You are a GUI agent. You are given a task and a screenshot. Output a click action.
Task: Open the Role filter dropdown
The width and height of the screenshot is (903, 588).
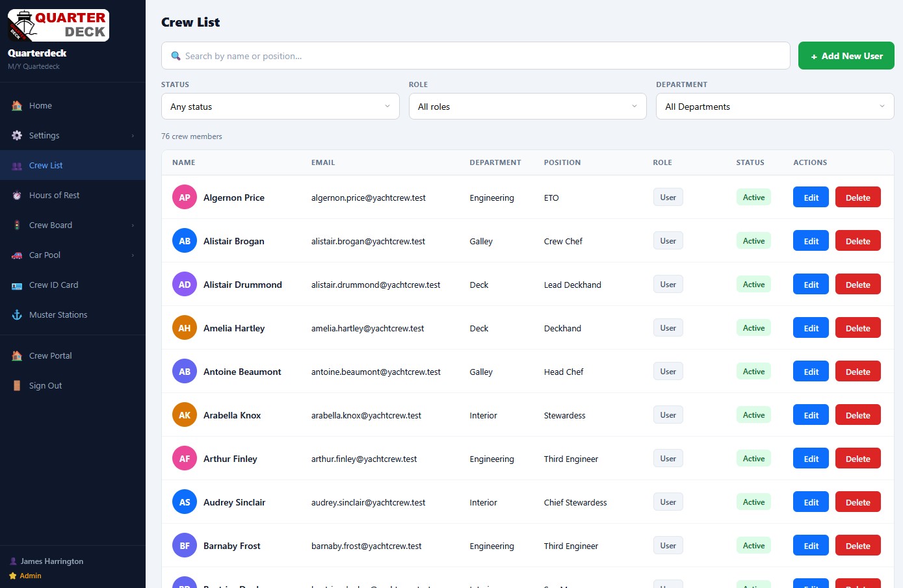(528, 107)
